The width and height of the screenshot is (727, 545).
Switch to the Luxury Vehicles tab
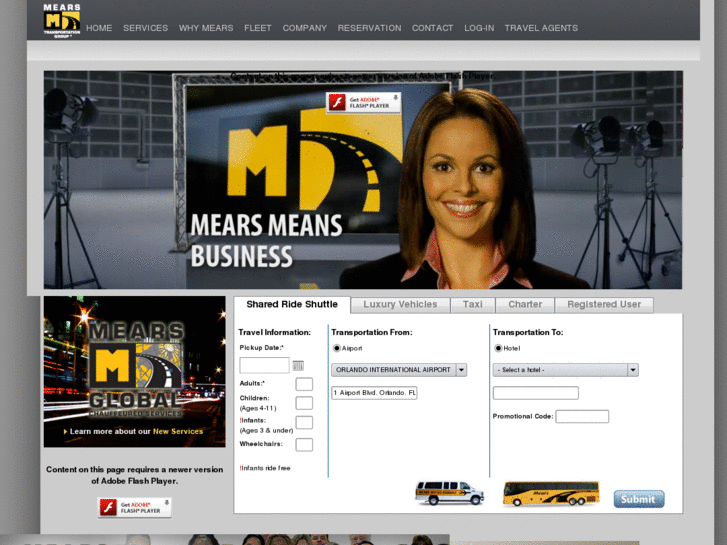(401, 305)
